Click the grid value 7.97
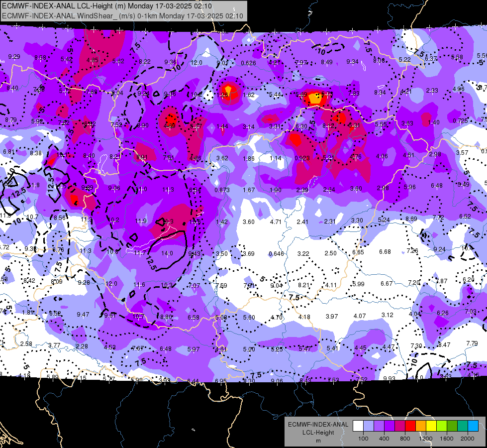This screenshot has height=448, width=487. 301,63
